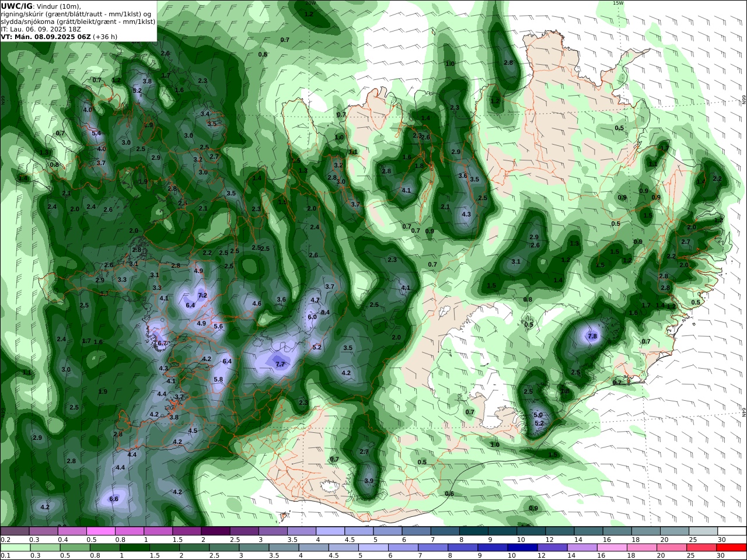Click the red 30 swatch in rain legend

pos(731,548)
